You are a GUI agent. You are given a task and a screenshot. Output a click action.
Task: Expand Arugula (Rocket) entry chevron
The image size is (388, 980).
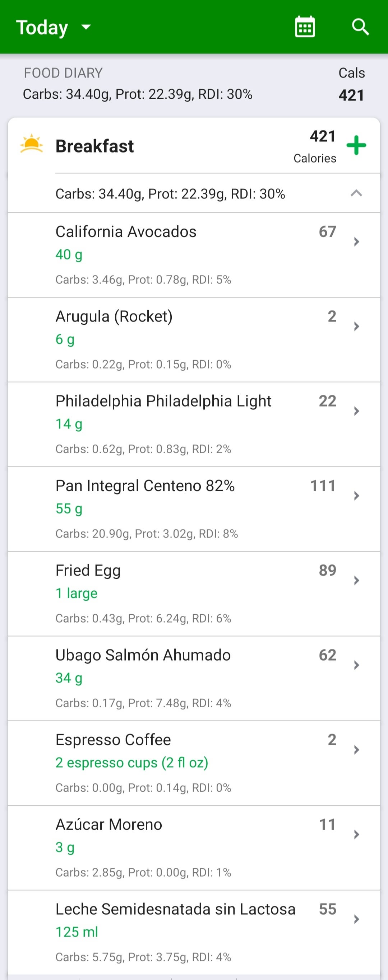point(356,327)
